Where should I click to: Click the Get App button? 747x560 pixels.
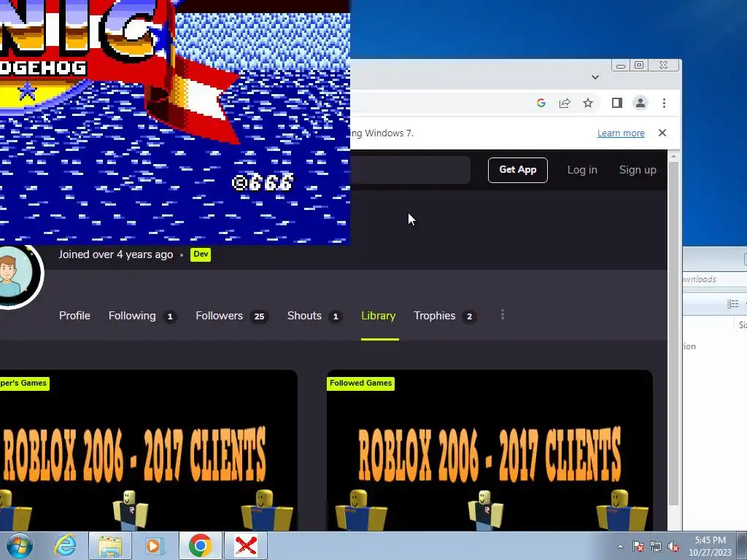pyautogui.click(x=518, y=170)
